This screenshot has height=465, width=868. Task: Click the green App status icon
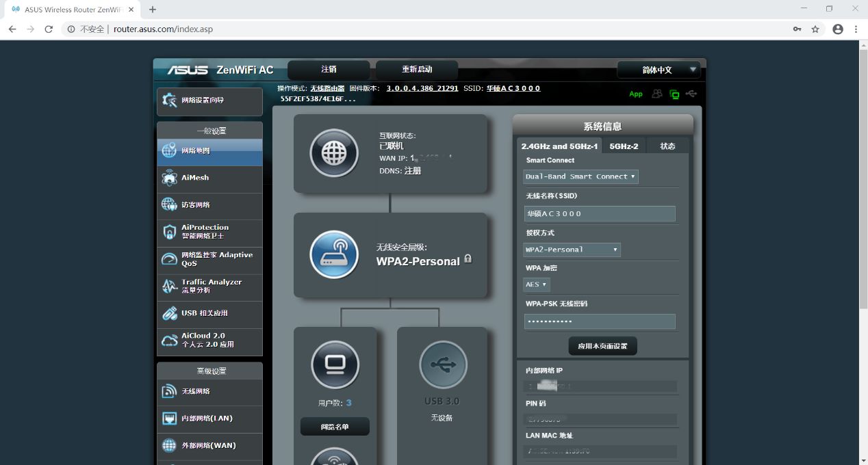click(636, 94)
